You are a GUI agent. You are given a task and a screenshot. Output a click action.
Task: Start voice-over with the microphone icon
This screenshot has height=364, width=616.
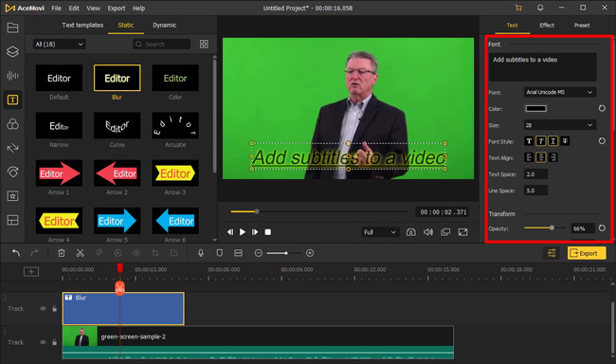click(x=201, y=253)
